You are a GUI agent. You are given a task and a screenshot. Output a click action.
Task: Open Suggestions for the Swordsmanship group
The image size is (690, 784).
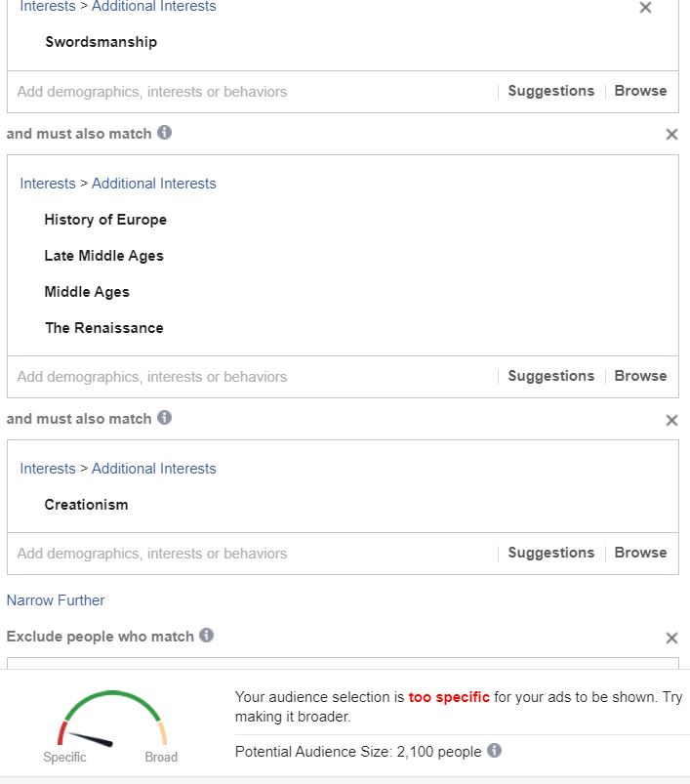click(x=551, y=91)
